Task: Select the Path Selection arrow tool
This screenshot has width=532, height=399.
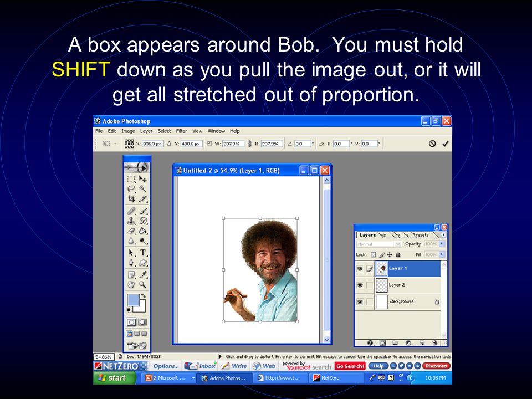Action: click(x=132, y=253)
